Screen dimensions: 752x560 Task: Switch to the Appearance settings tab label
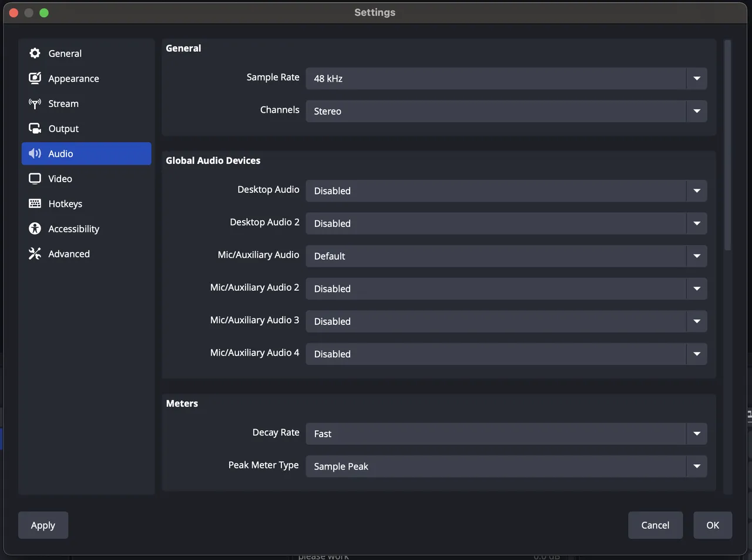[x=73, y=79]
